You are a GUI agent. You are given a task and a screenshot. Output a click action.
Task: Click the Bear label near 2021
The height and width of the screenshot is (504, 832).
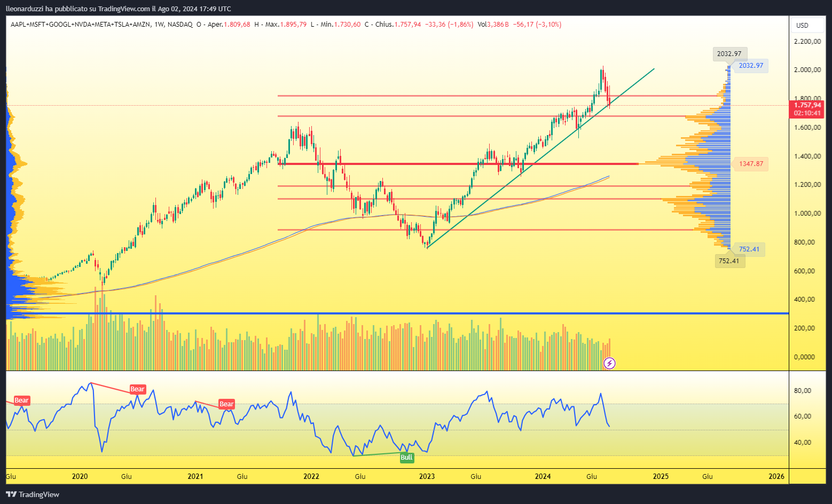point(226,404)
